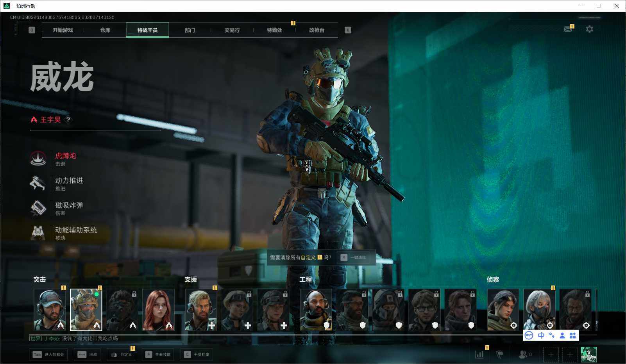Open the settings gear icon

pos(589,29)
